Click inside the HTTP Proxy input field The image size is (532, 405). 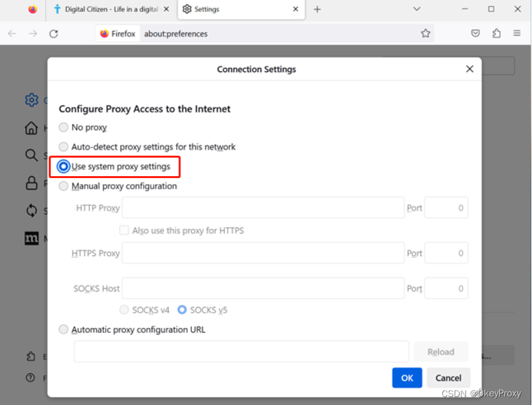(x=264, y=207)
